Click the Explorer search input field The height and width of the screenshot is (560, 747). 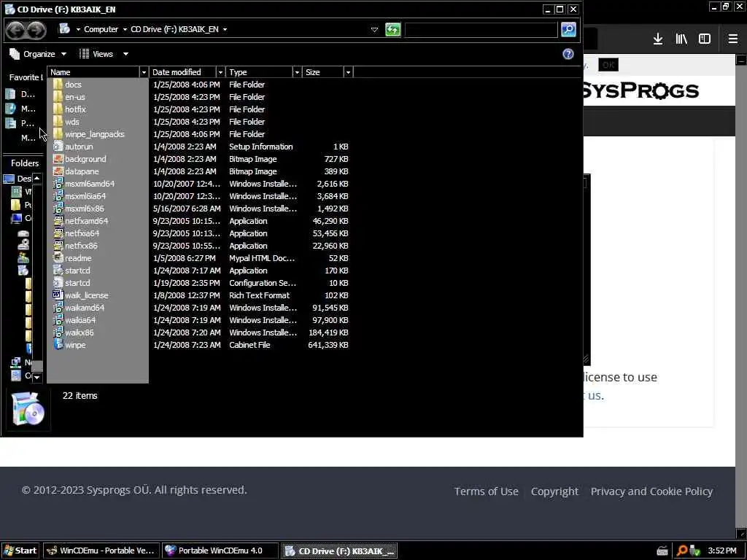pos(481,29)
